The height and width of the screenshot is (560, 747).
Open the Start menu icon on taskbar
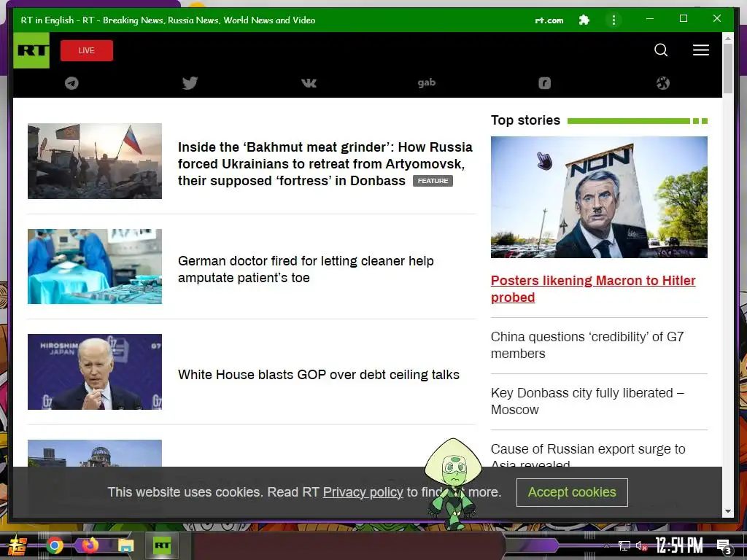click(x=17, y=545)
